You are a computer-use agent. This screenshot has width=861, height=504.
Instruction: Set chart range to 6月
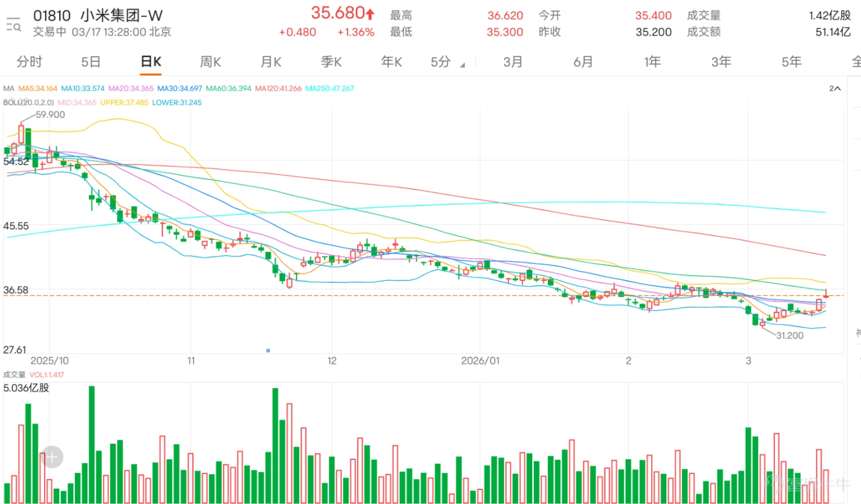click(x=583, y=62)
